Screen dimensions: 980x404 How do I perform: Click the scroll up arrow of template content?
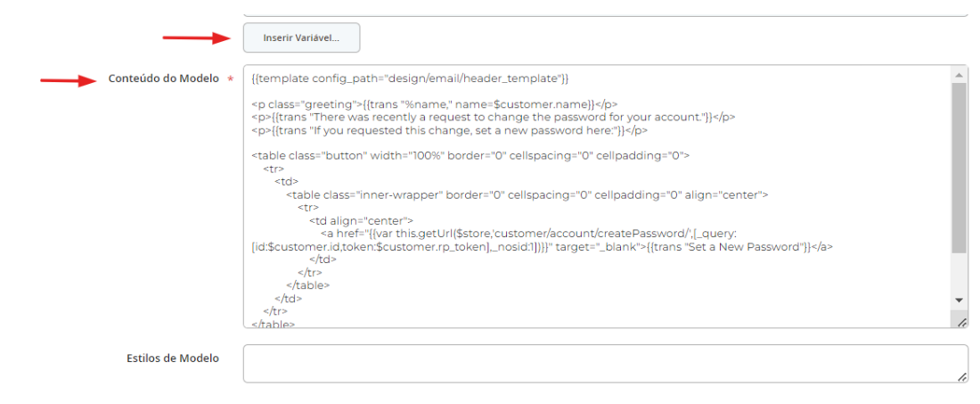click(x=960, y=72)
